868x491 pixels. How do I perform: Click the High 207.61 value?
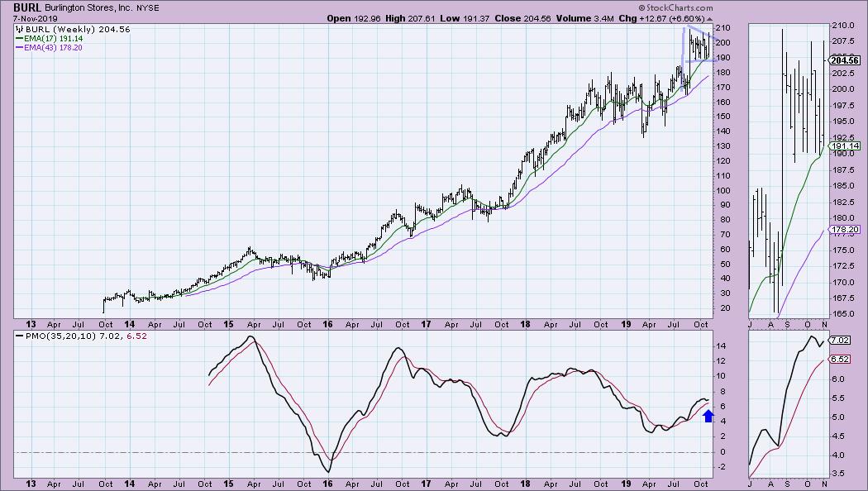[410, 18]
